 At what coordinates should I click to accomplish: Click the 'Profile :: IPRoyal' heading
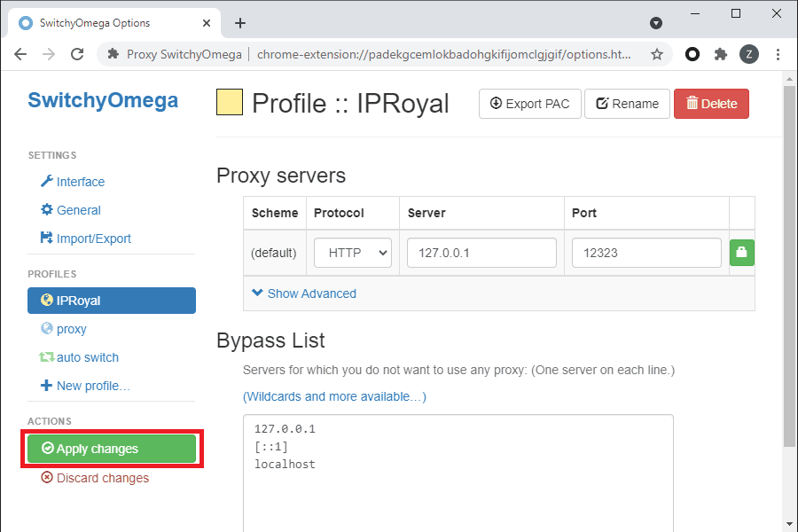click(350, 103)
